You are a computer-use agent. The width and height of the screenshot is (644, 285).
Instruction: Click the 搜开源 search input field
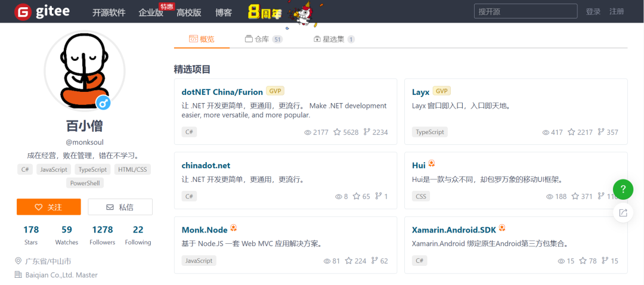tap(526, 11)
